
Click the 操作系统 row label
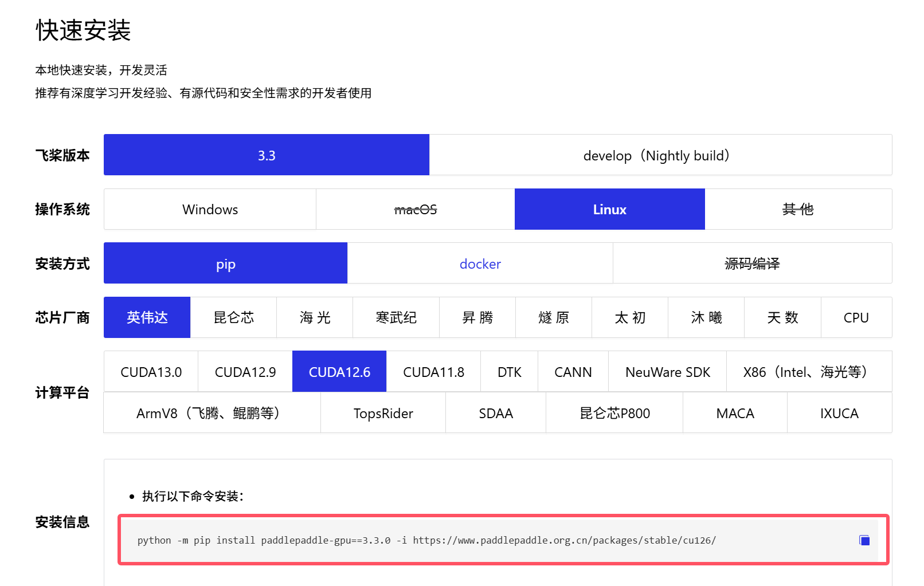pos(62,209)
